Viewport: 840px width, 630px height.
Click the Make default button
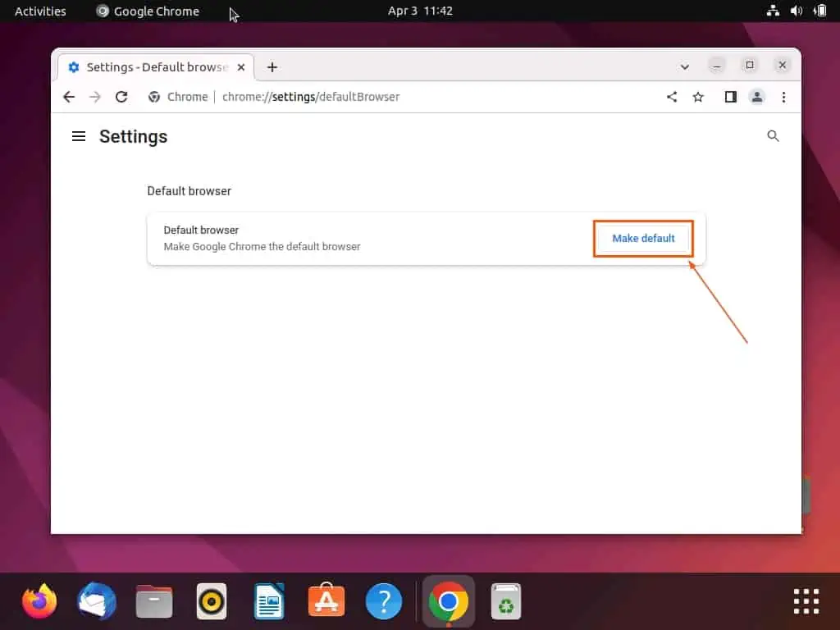click(643, 238)
